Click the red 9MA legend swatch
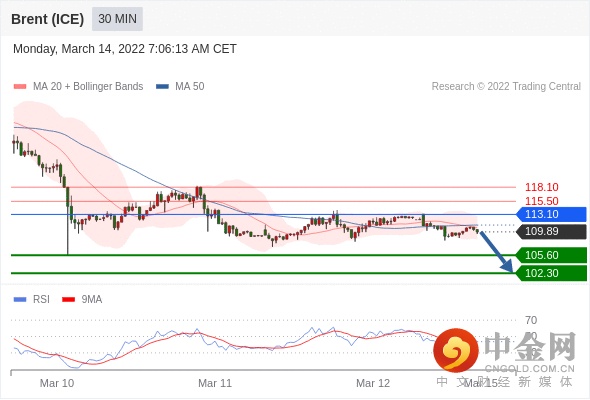 (x=68, y=300)
